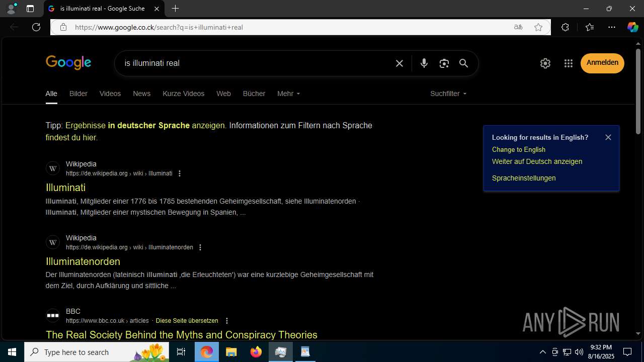
Task: Click the Google logo
Action: (68, 63)
